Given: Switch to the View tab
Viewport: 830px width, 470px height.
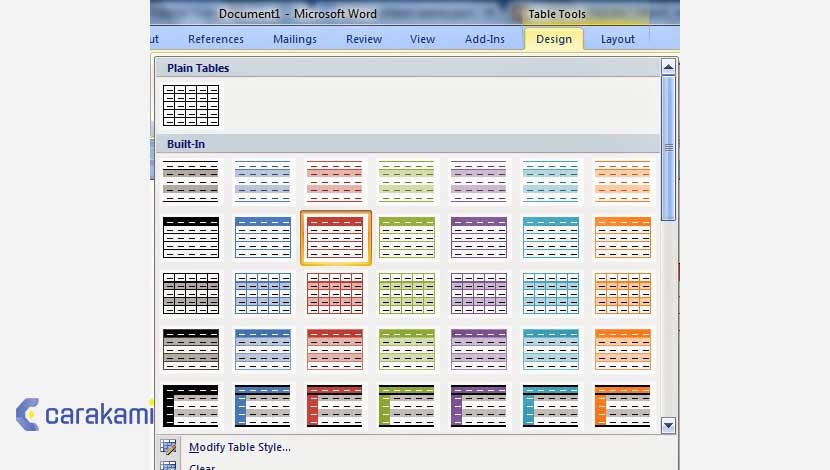Looking at the screenshot, I should coord(422,39).
